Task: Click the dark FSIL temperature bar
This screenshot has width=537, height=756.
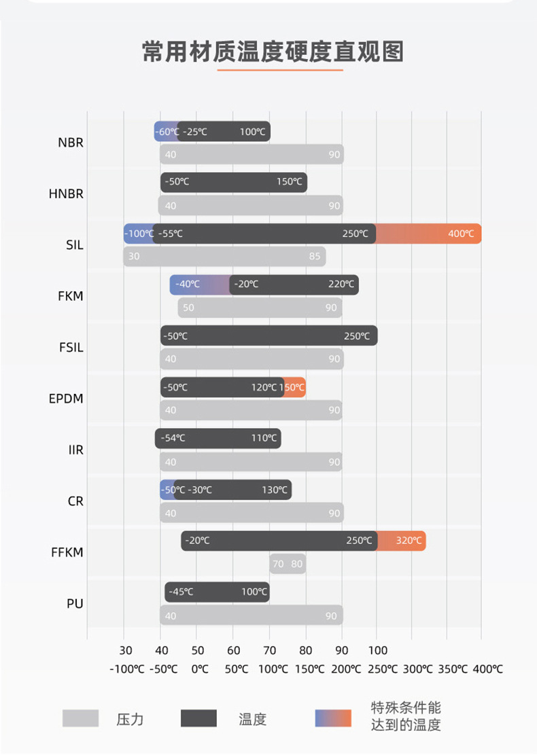Action: coord(268,336)
